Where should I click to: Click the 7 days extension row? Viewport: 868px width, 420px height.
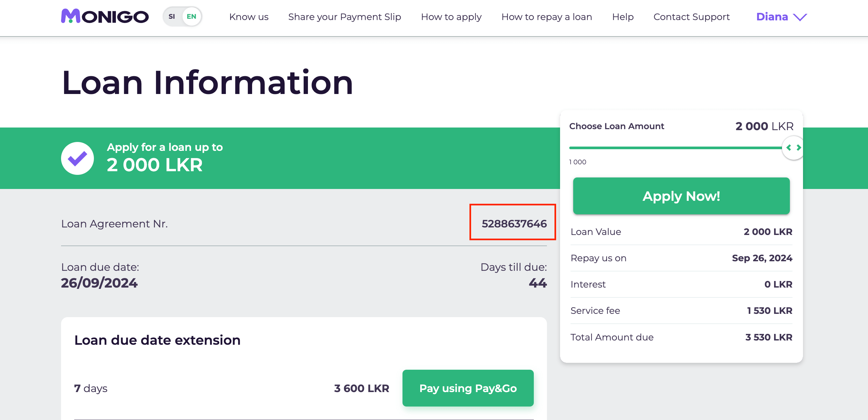[x=304, y=388]
